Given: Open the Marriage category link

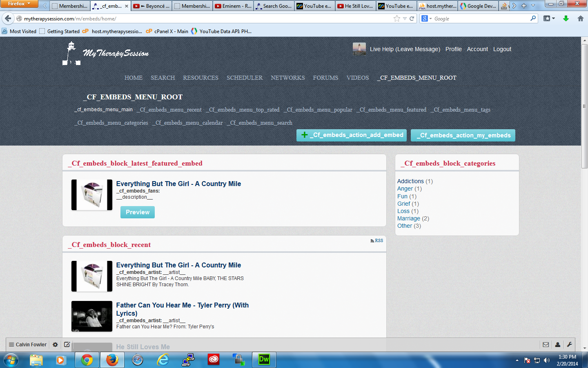Looking at the screenshot, I should [x=409, y=218].
